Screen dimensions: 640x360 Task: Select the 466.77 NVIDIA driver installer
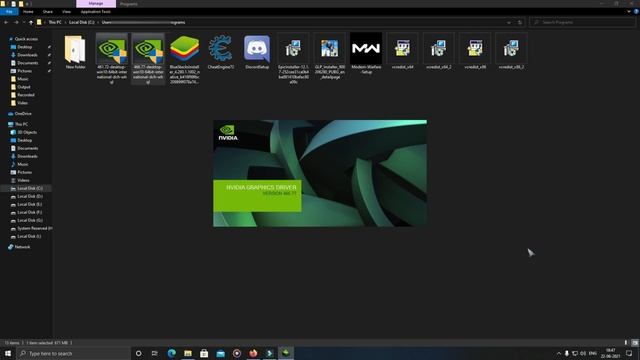(148, 59)
